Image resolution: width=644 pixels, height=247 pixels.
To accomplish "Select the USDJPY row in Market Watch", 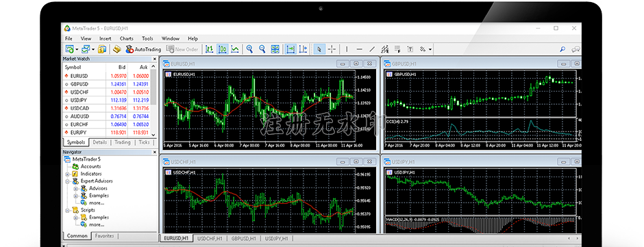I will click(106, 100).
